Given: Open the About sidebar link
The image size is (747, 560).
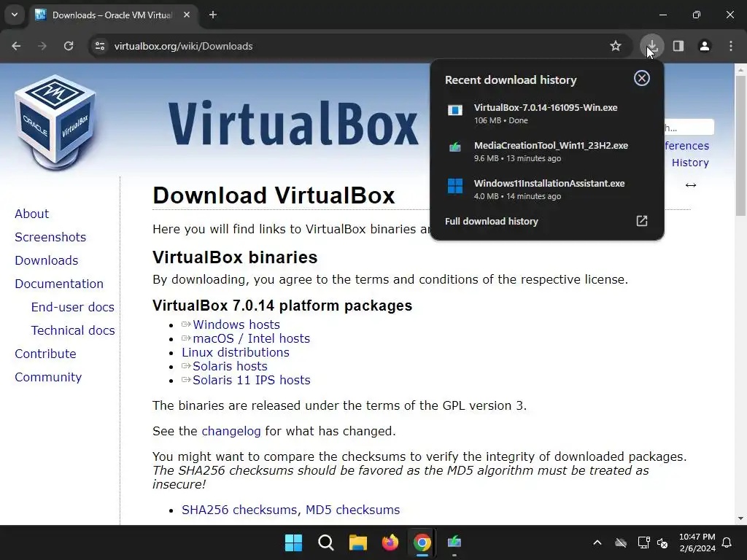Looking at the screenshot, I should (31, 214).
